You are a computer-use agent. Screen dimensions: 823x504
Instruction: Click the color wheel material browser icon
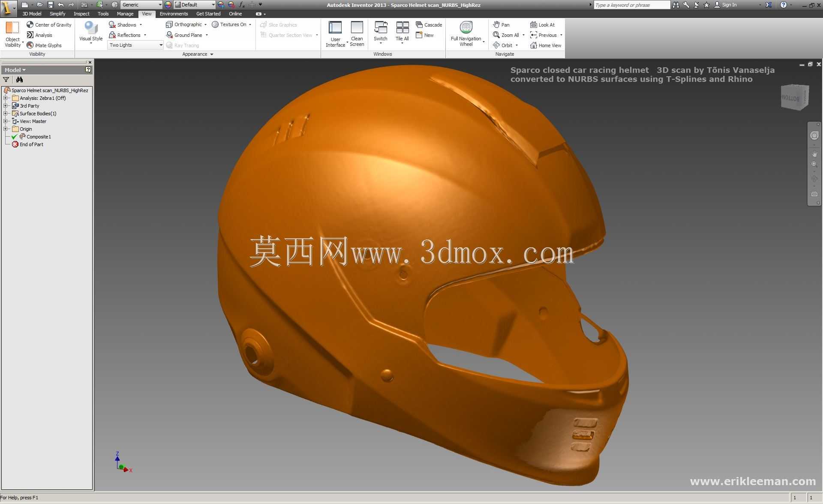point(168,5)
